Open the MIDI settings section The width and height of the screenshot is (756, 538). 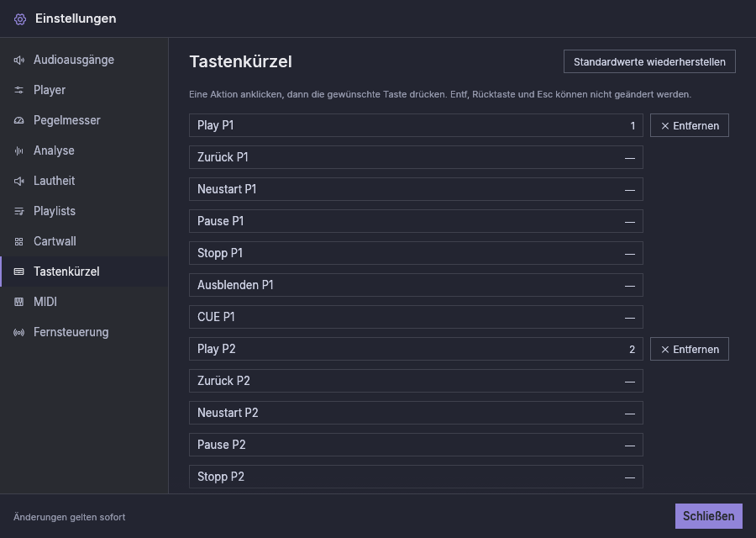(84, 302)
